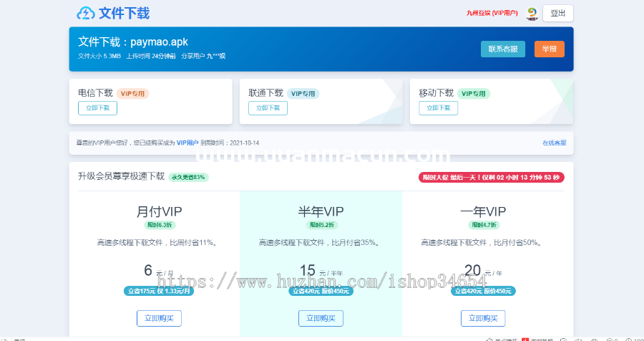Start 电信下载 with its 立即下载 button
The width and height of the screenshot is (644, 341).
click(x=97, y=108)
